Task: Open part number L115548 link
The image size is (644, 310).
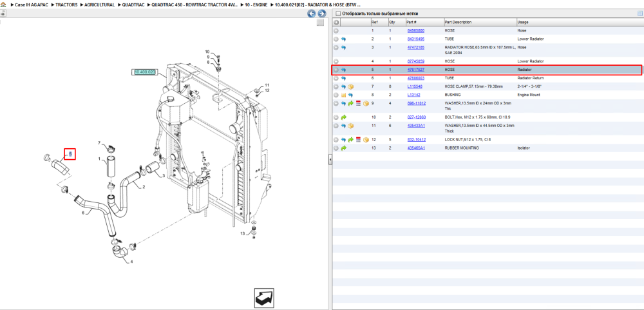Action: pyautogui.click(x=414, y=87)
